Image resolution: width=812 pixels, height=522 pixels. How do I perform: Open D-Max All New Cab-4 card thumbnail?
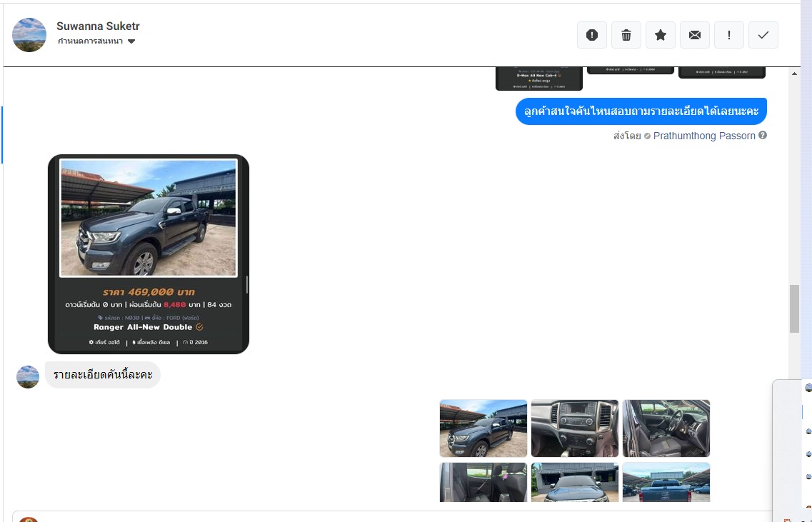(539, 79)
